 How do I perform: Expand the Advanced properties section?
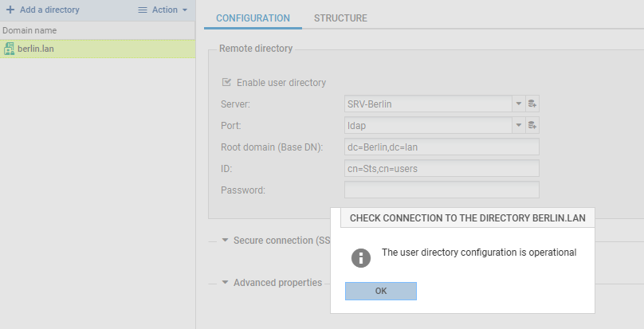coord(226,283)
